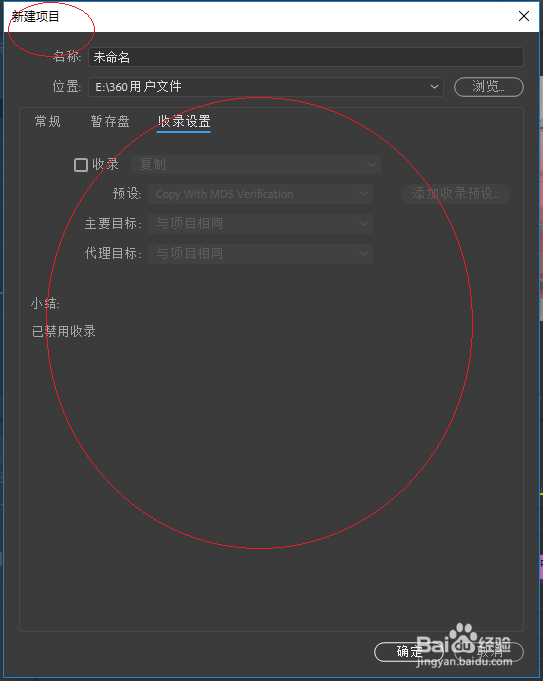Select the 收录设置 tab
The height and width of the screenshot is (681, 543).
coord(184,122)
